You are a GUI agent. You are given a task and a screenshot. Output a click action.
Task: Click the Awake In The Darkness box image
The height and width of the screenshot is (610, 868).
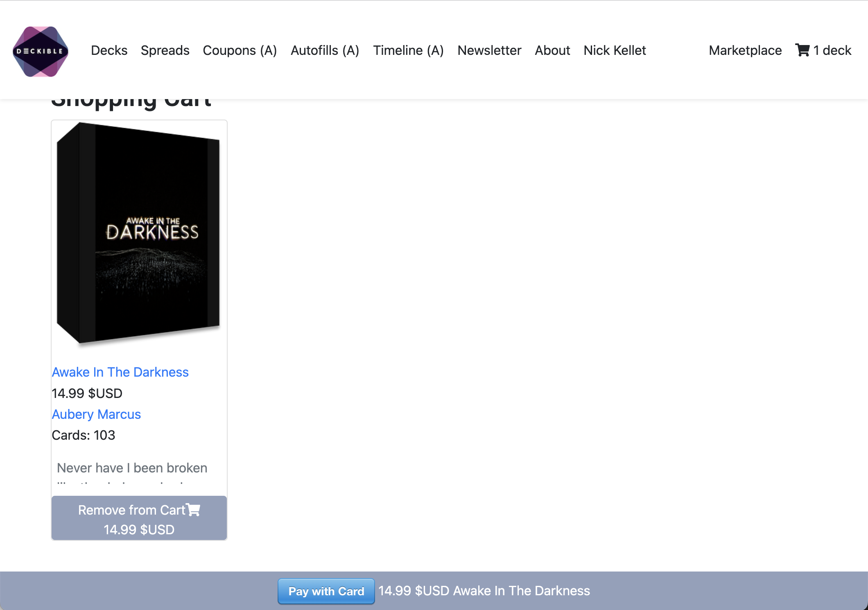pos(139,233)
